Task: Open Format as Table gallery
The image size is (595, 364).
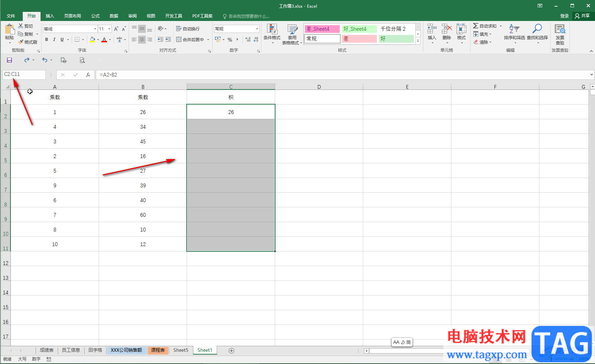Action: coord(292,34)
